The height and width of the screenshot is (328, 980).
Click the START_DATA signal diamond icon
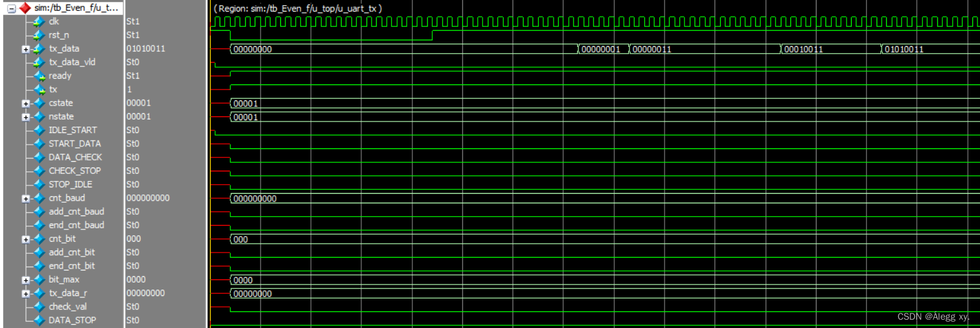[x=39, y=144]
